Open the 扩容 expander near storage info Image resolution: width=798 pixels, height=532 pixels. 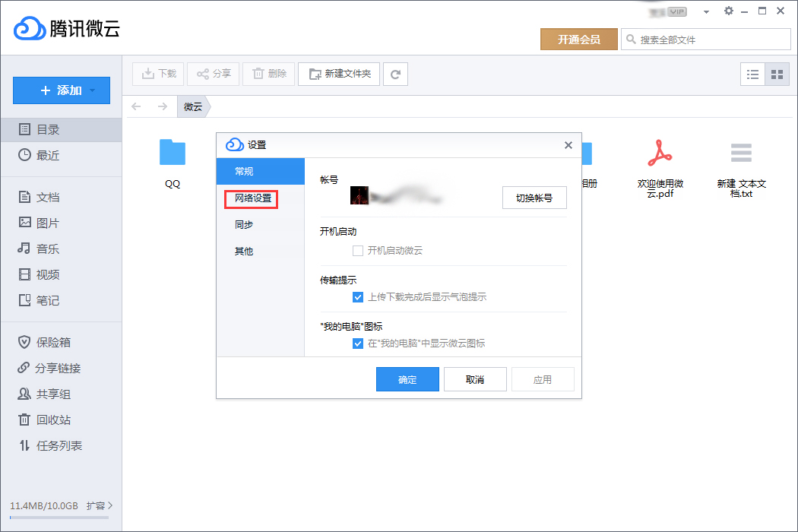(97, 505)
